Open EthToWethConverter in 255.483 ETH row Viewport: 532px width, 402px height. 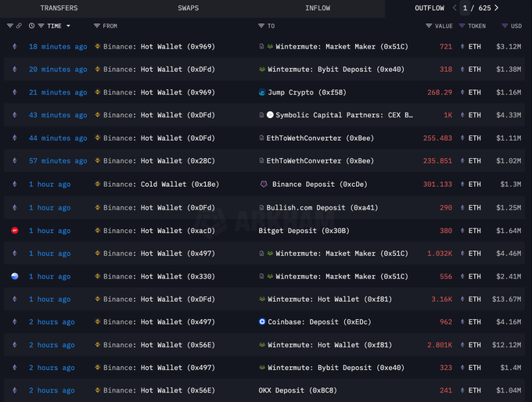(320, 138)
